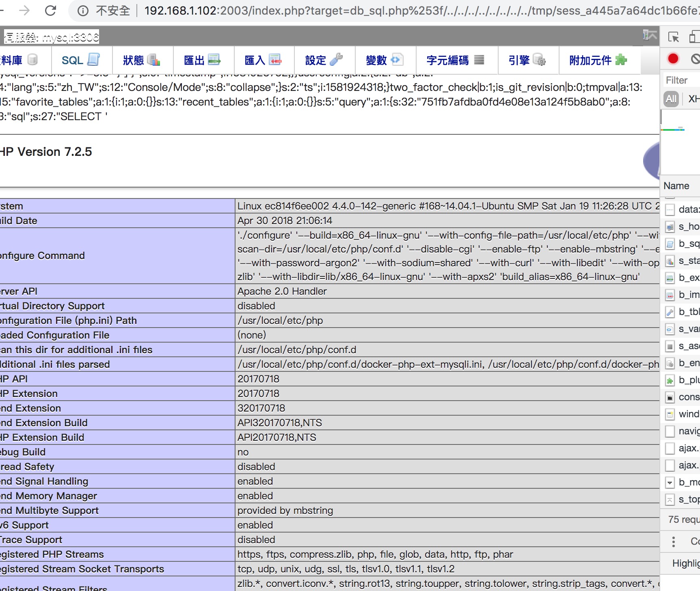Click the Apache 2.0 Handler value cell
Screen dimensions: 700x591
[447, 291]
